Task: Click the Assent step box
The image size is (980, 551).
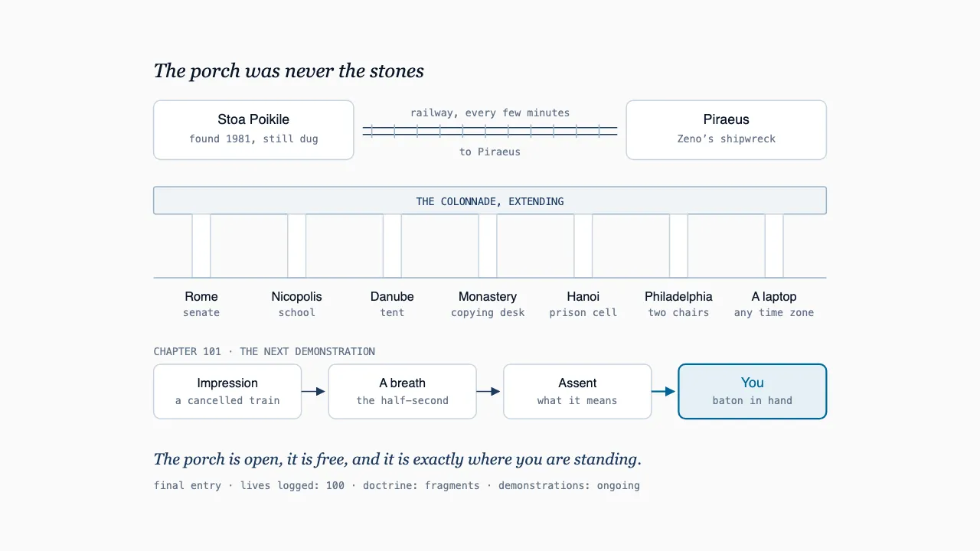Action: (x=577, y=391)
